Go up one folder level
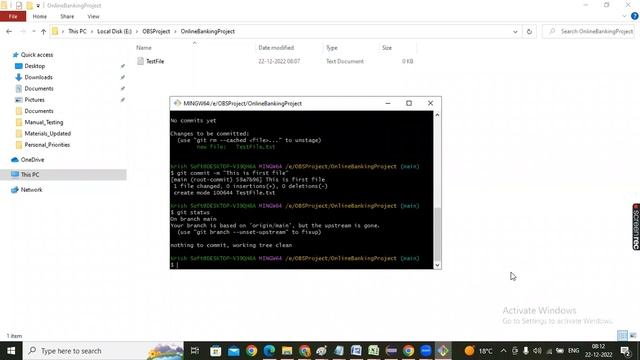This screenshot has width=640, height=360. pos(43,31)
